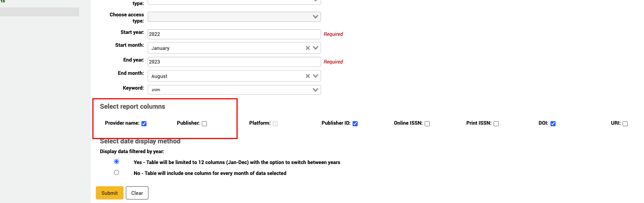Image resolution: width=644 pixels, height=203 pixels.
Task: Uncheck the Provider name checkbox
Action: 144,124
